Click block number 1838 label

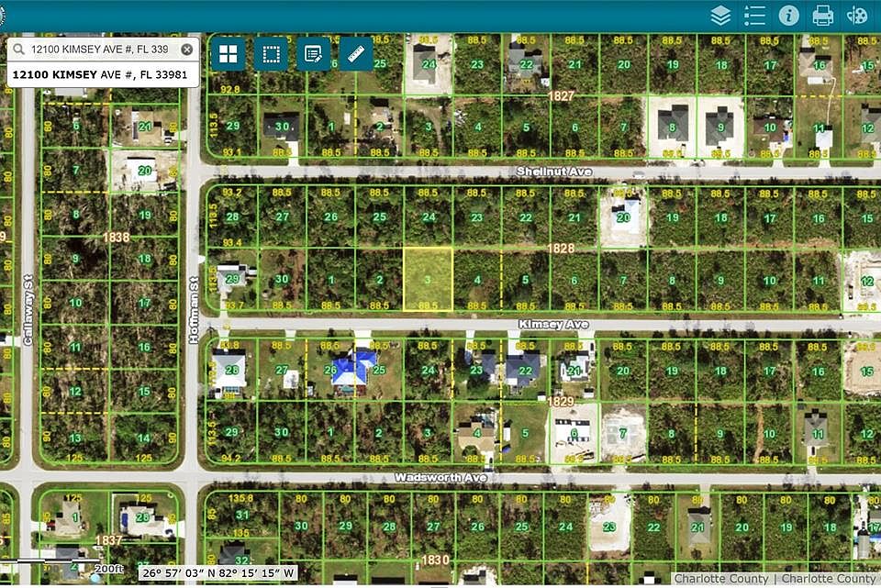pyautogui.click(x=117, y=238)
